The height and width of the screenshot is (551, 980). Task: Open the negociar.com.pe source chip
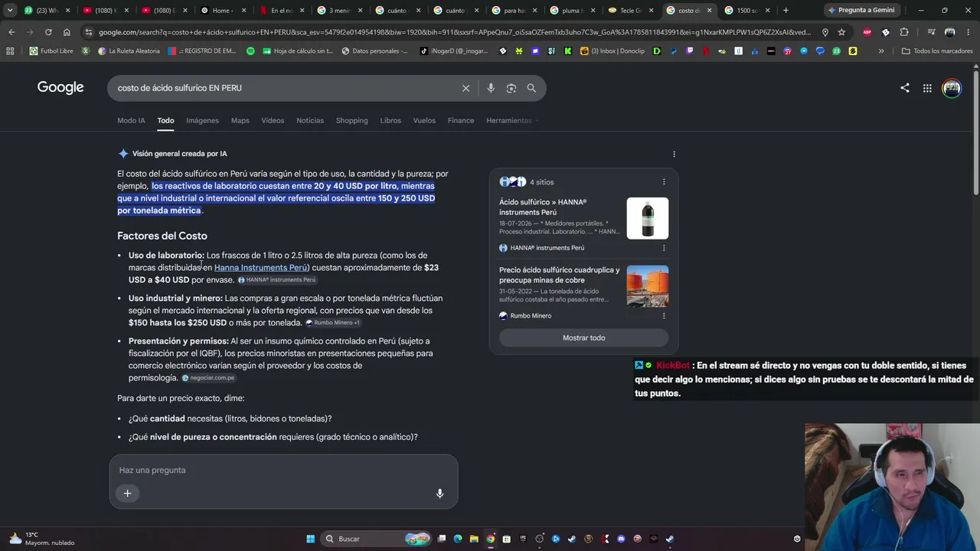pos(208,378)
